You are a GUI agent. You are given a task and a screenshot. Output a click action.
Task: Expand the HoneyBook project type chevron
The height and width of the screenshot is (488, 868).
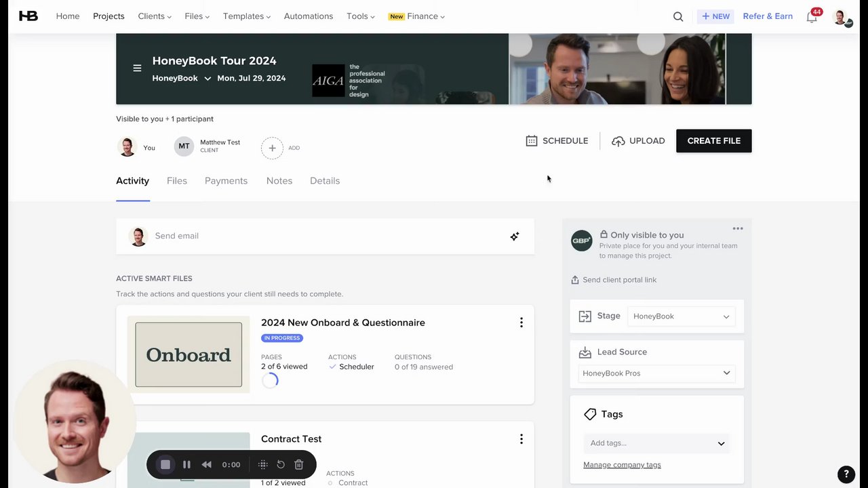click(x=208, y=79)
